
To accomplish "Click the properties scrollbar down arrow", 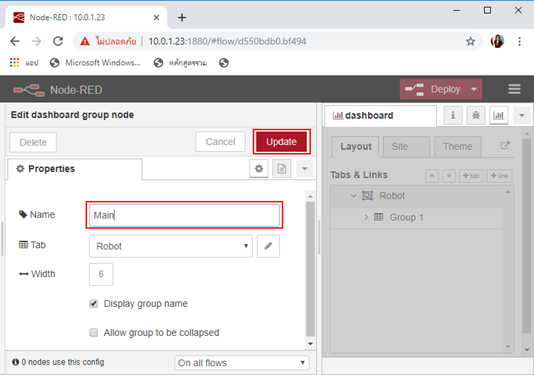I will 310,344.
